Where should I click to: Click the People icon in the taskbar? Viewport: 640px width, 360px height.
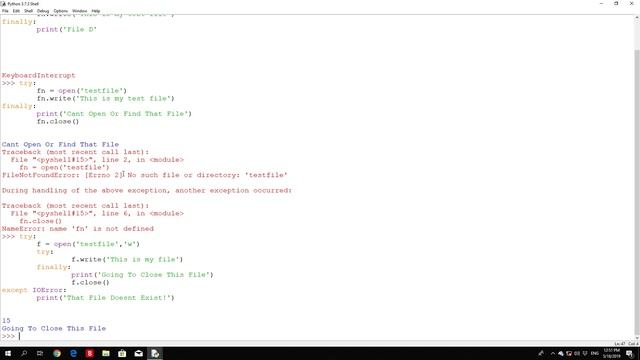pyautogui.click(x=541, y=353)
